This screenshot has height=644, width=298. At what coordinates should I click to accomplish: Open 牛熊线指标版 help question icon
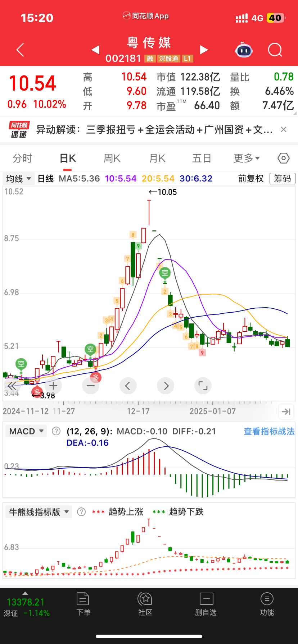tap(81, 512)
